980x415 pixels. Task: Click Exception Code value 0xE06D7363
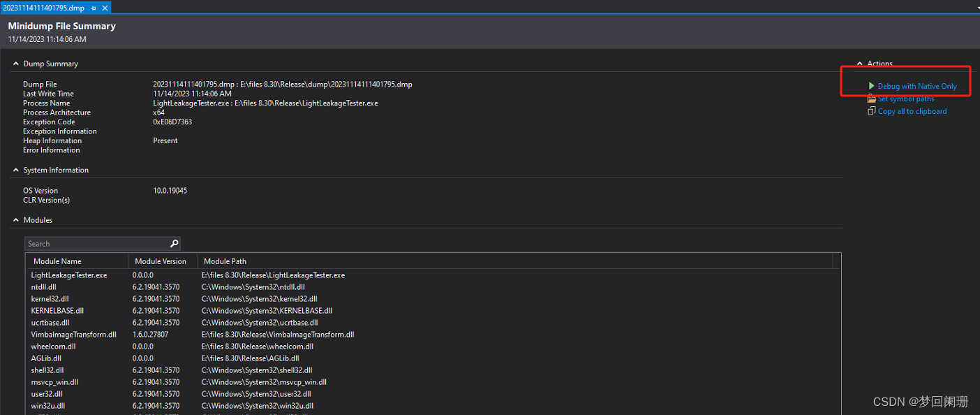172,122
